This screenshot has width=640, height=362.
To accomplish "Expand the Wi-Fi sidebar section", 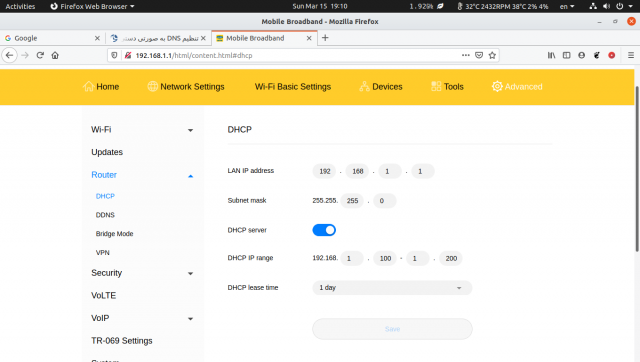I will tap(190, 130).
